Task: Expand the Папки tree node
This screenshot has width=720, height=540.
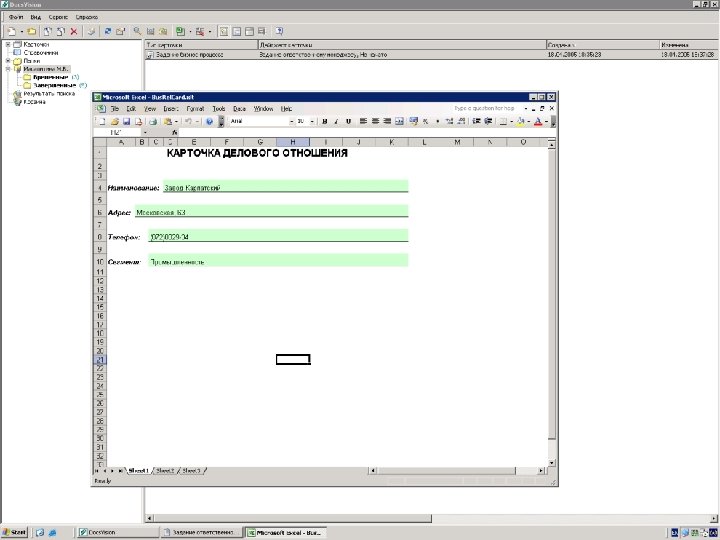Action: (x=8, y=61)
